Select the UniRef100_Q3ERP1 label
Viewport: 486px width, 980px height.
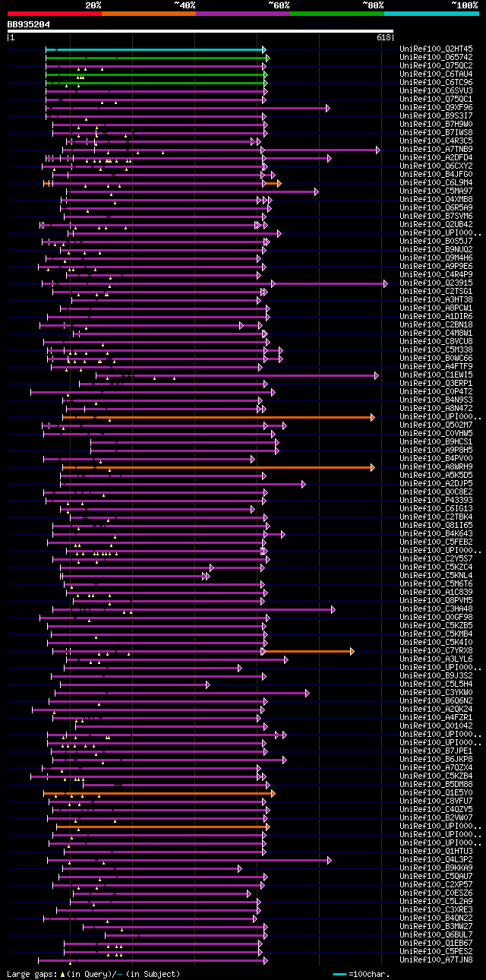click(436, 384)
